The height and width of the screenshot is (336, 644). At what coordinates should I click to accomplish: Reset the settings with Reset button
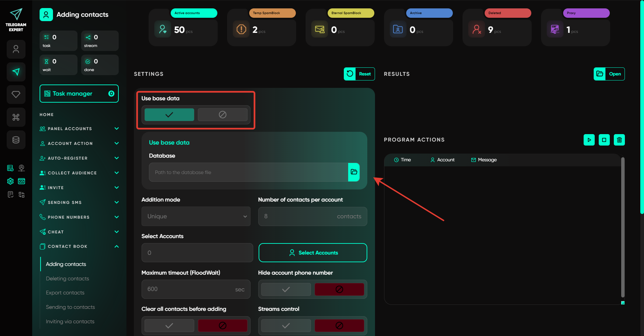[x=359, y=74]
